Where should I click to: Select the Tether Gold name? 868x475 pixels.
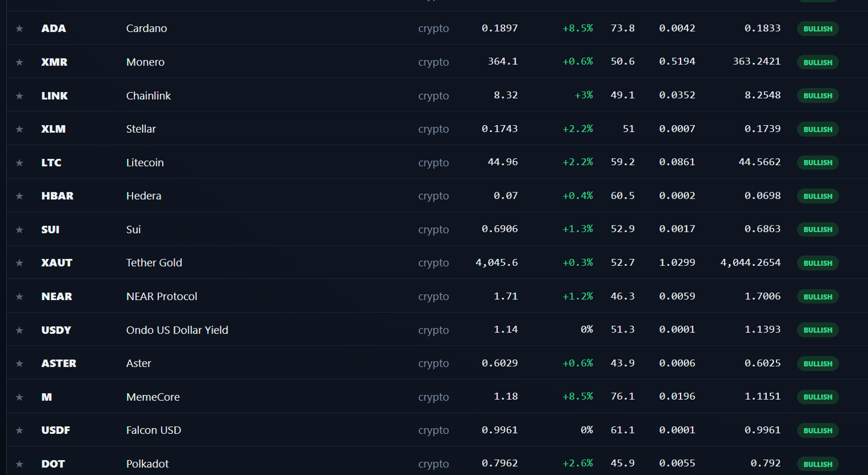(x=154, y=263)
